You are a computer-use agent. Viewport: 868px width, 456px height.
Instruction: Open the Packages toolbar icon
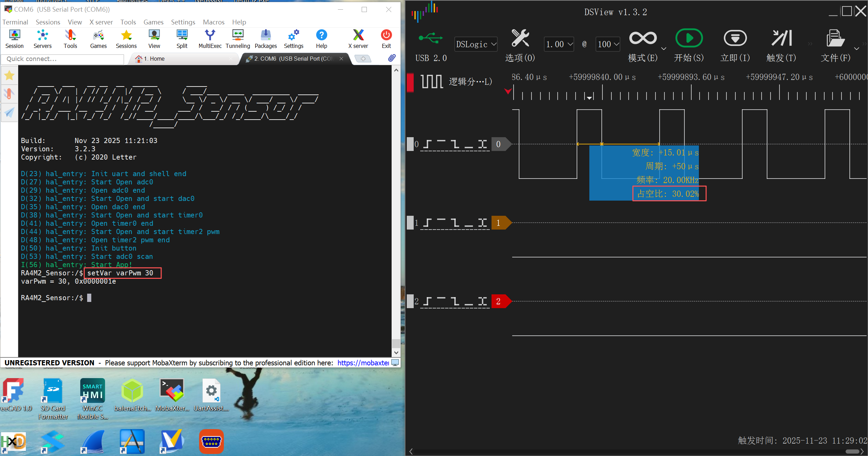pos(266,39)
